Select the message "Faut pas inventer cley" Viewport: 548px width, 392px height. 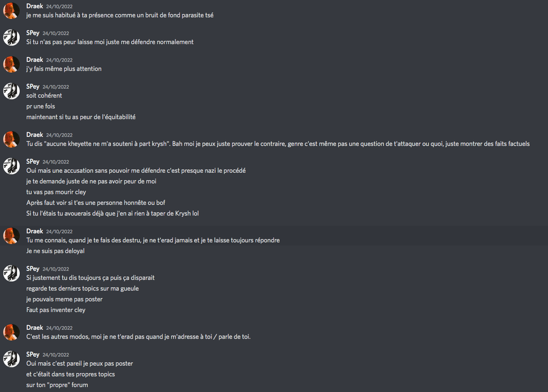[56, 310]
